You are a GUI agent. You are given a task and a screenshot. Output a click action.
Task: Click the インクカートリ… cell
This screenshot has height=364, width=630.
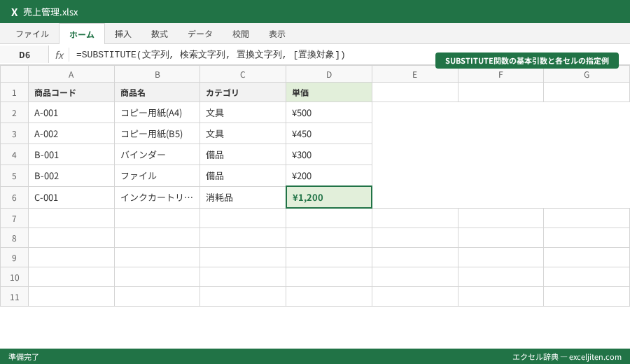click(x=157, y=197)
